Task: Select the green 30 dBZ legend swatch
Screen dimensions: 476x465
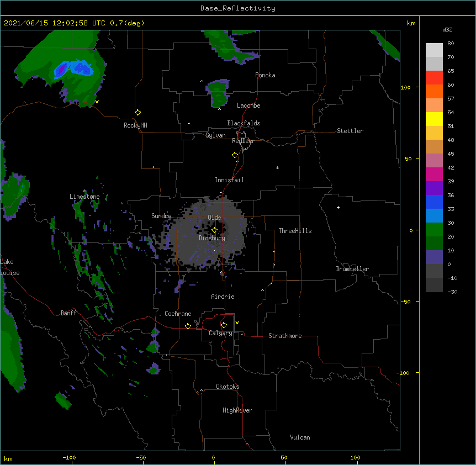Action: [x=434, y=230]
